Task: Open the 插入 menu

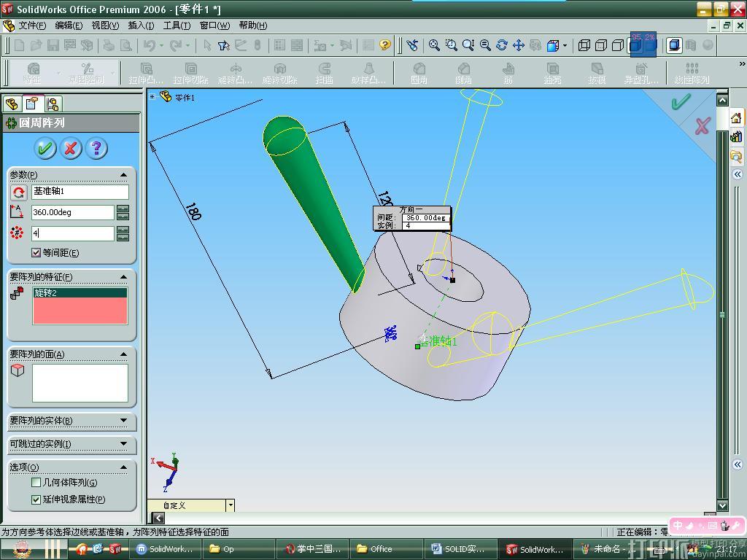Action: point(141,26)
